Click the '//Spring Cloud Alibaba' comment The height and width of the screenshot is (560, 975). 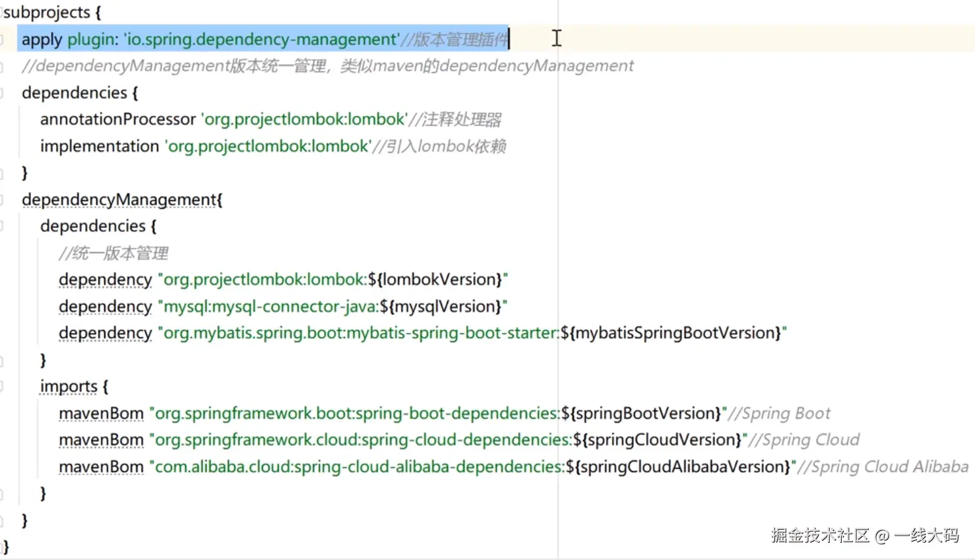click(x=883, y=467)
